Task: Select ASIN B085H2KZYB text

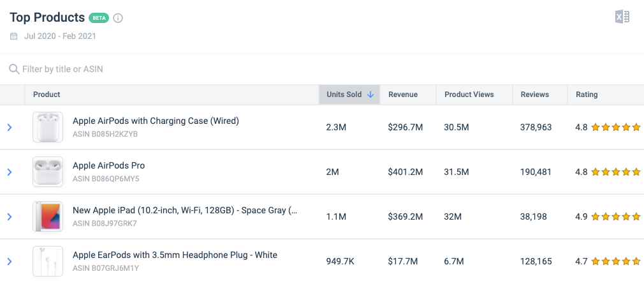Action: [x=105, y=134]
